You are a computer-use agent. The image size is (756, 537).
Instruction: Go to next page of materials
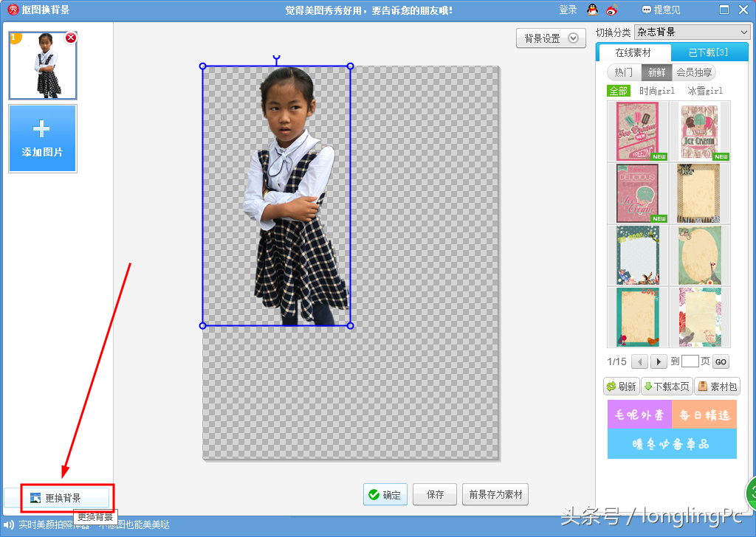pyautogui.click(x=659, y=361)
